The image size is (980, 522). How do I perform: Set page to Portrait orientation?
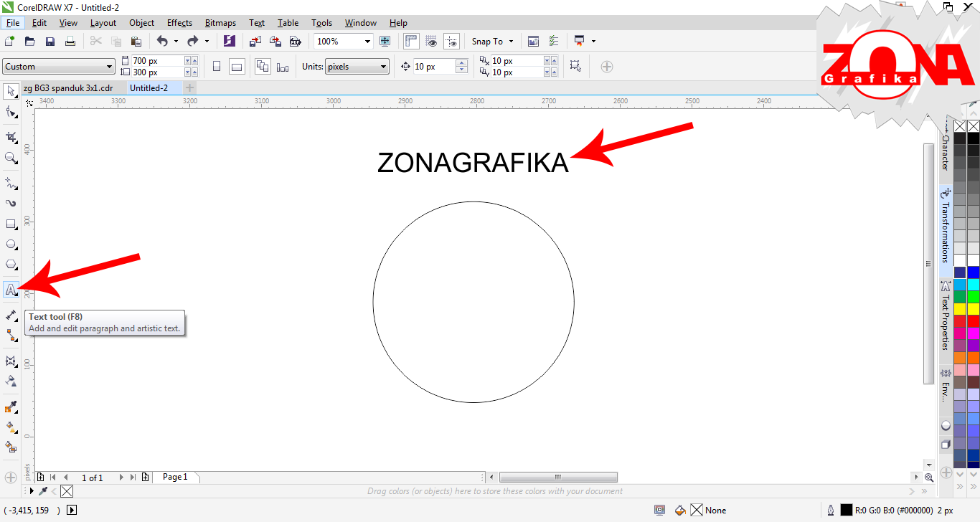click(x=217, y=67)
